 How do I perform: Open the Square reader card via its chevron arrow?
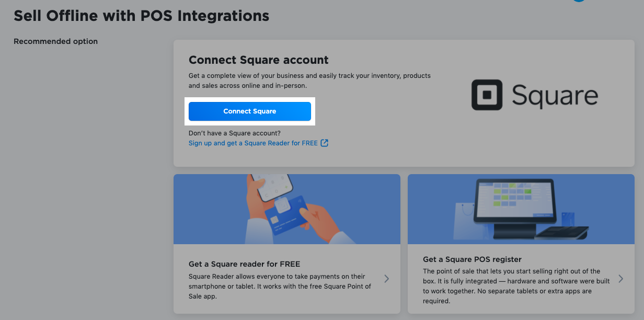tap(386, 279)
